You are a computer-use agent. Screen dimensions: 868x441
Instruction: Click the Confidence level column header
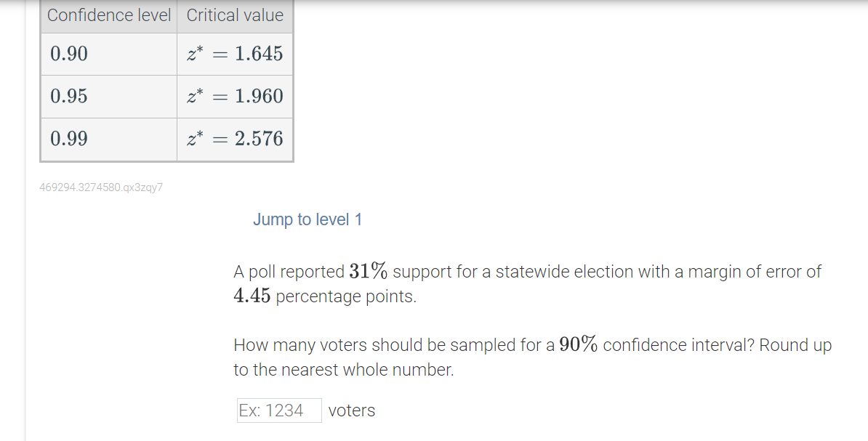click(x=109, y=15)
